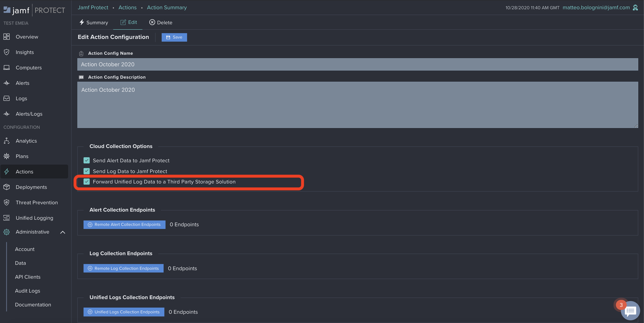644x323 pixels.
Task: Open API Clients under Administrative
Action: tap(28, 277)
